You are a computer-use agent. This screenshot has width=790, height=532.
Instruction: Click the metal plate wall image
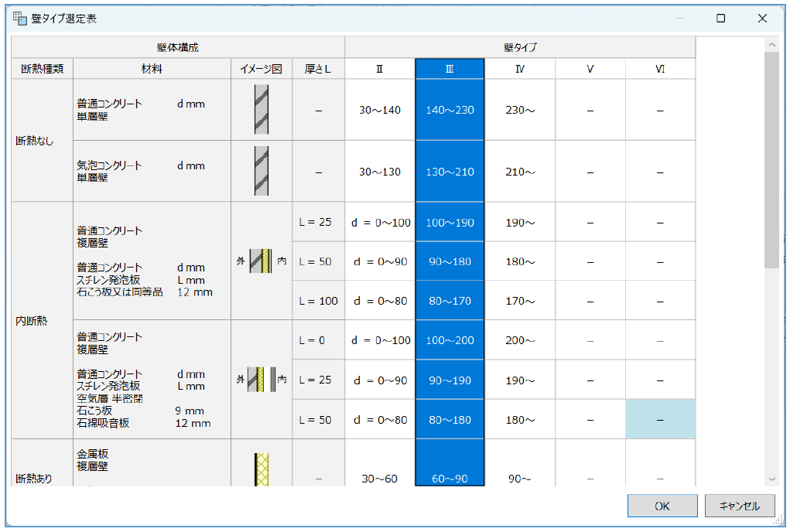(262, 469)
